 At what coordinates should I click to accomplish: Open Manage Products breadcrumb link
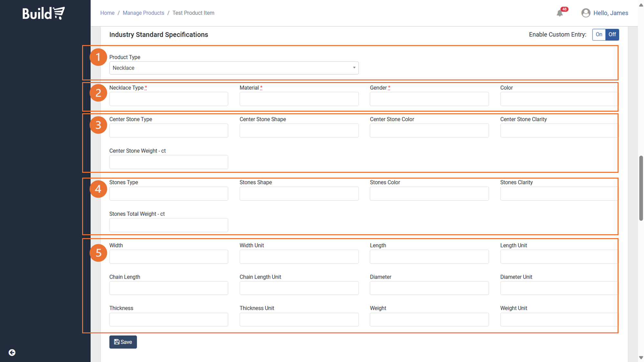tap(143, 13)
